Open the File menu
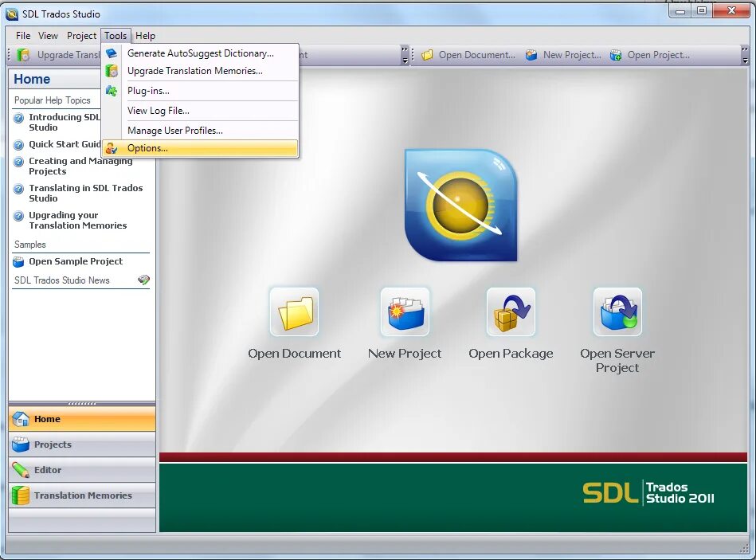756x560 pixels. click(22, 36)
